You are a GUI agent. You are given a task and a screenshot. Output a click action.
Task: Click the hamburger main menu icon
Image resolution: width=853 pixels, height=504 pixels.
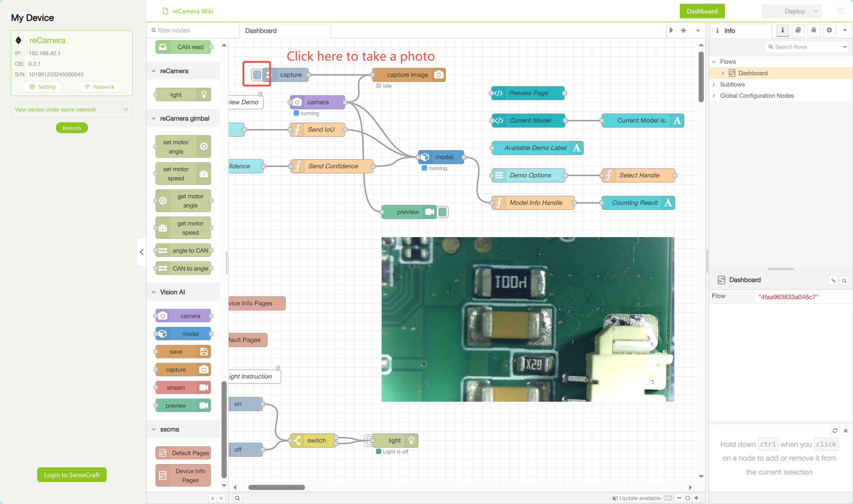840,11
